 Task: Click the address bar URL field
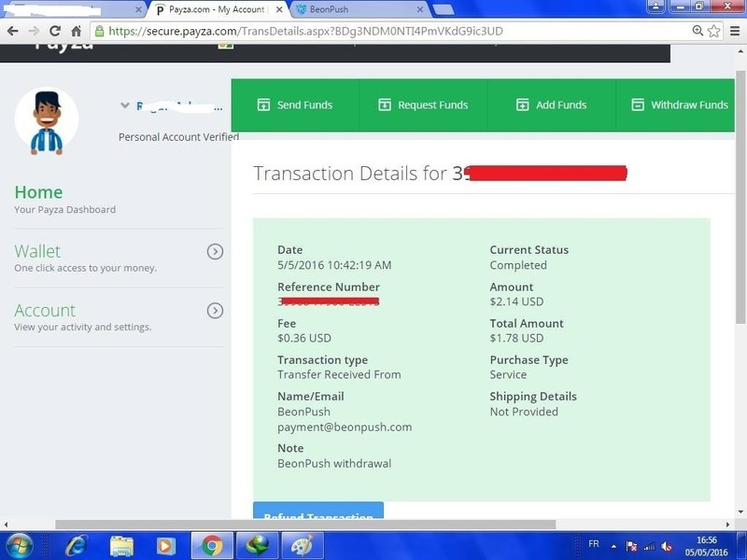pyautogui.click(x=390, y=32)
